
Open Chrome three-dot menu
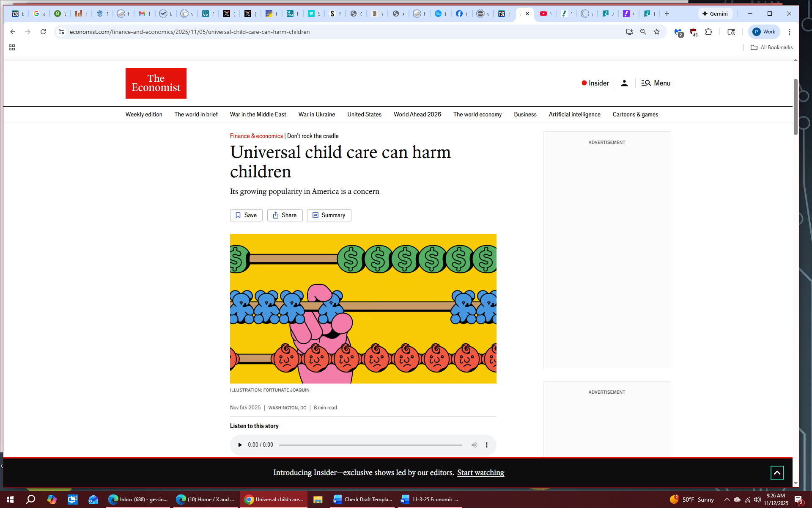(x=789, y=32)
